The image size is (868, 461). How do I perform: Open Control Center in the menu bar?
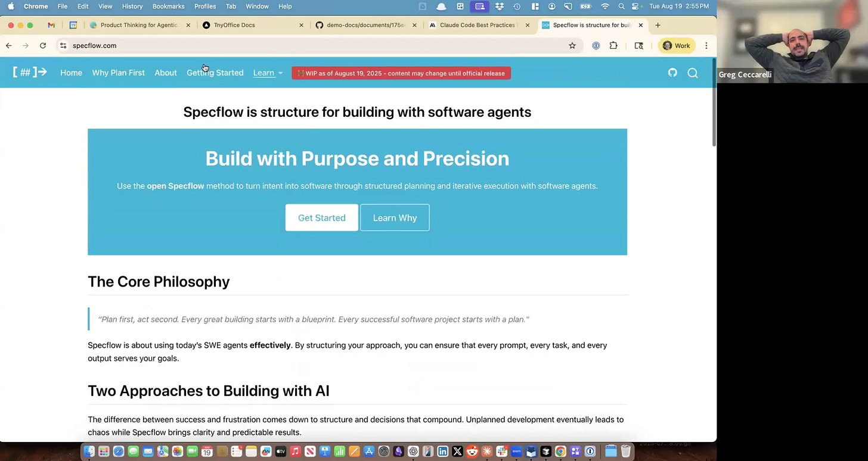pyautogui.click(x=635, y=6)
